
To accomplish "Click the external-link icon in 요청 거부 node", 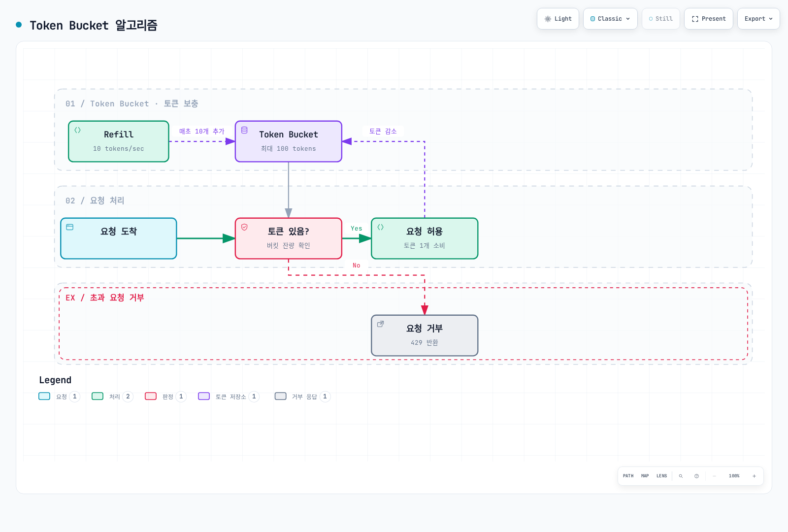I will [380, 324].
